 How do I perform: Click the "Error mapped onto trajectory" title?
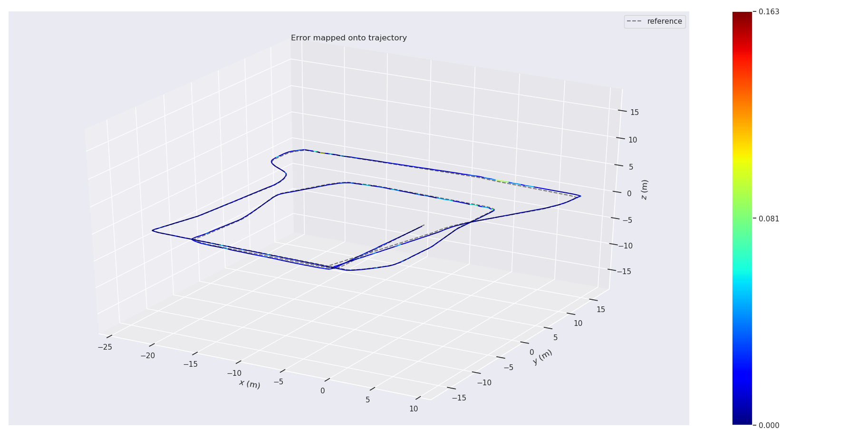[349, 38]
